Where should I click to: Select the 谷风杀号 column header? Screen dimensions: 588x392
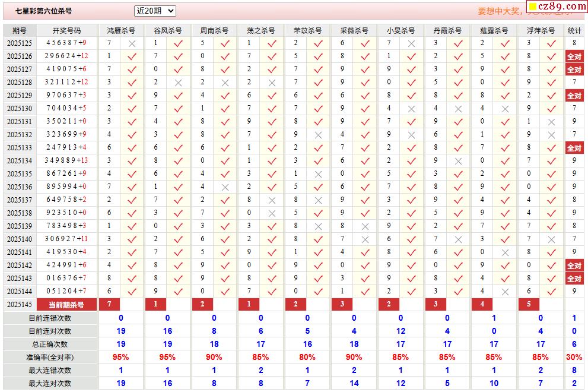point(168,31)
